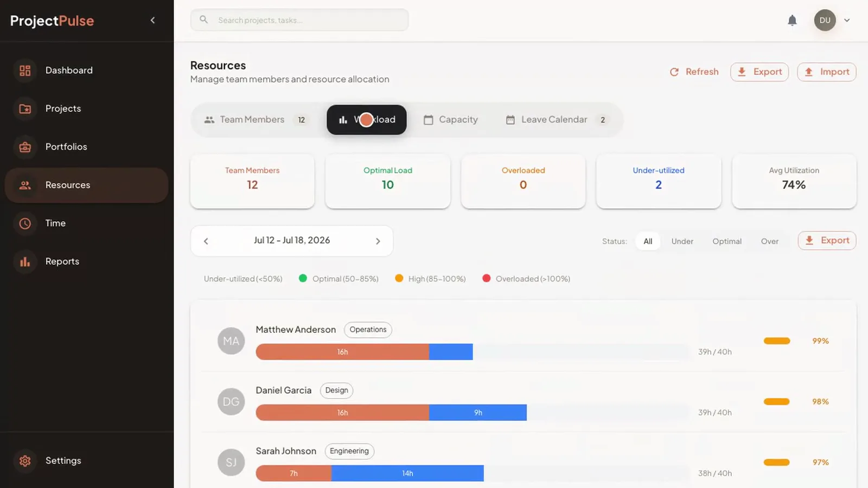This screenshot has height=488, width=868.
Task: Click the Engineering tag beside Sarah Johnson
Action: point(349,451)
